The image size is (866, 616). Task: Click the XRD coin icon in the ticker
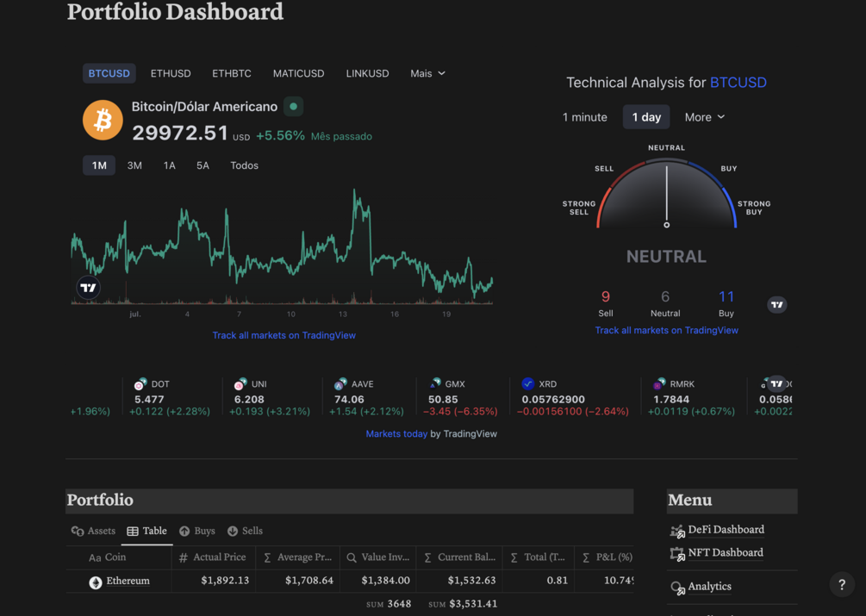(528, 383)
